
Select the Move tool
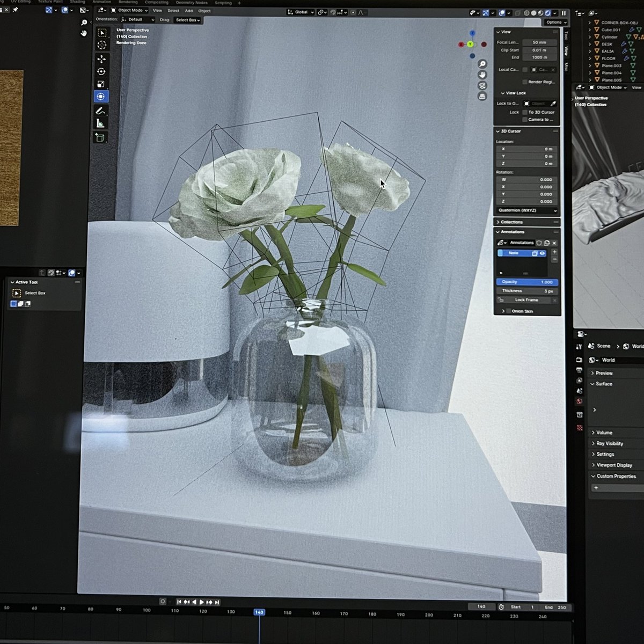[101, 59]
